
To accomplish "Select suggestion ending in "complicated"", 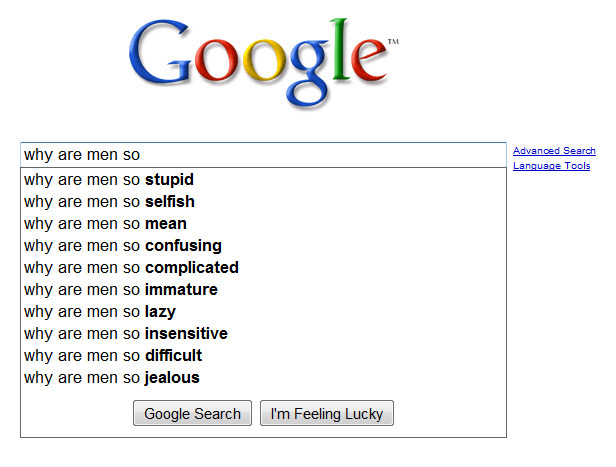I will pyautogui.click(x=131, y=268).
